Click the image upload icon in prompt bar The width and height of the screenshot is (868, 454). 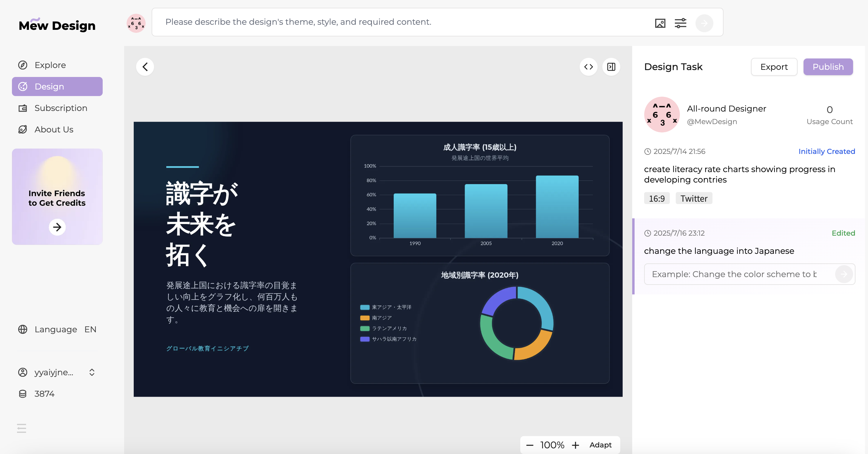click(x=660, y=23)
